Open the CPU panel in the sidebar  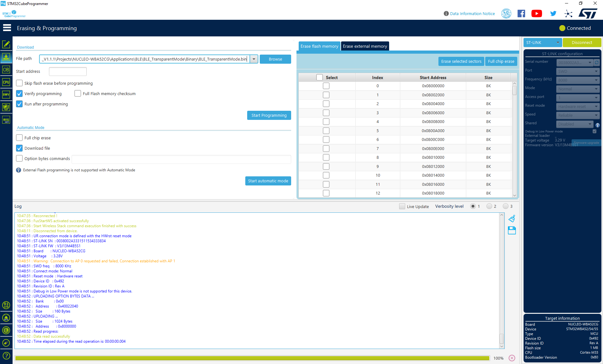point(6,82)
